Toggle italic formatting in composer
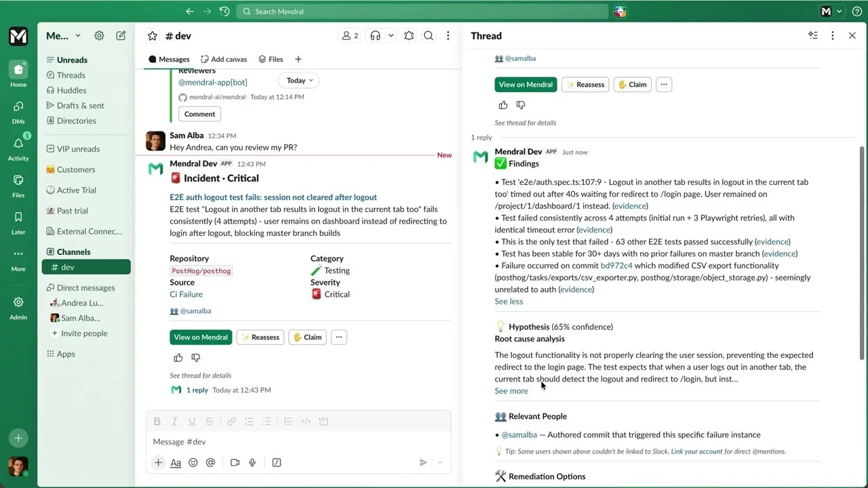868x488 pixels. click(174, 422)
